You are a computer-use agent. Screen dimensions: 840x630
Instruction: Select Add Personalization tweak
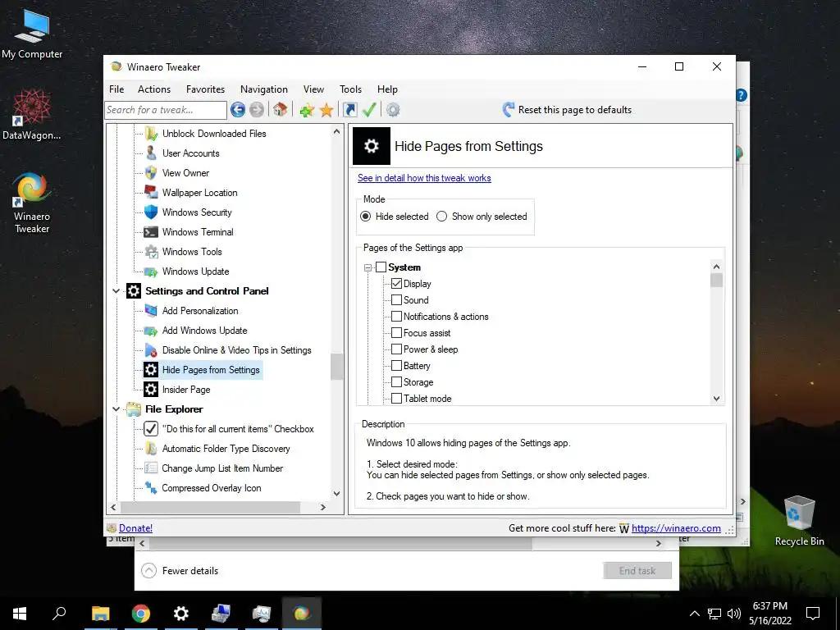click(200, 311)
